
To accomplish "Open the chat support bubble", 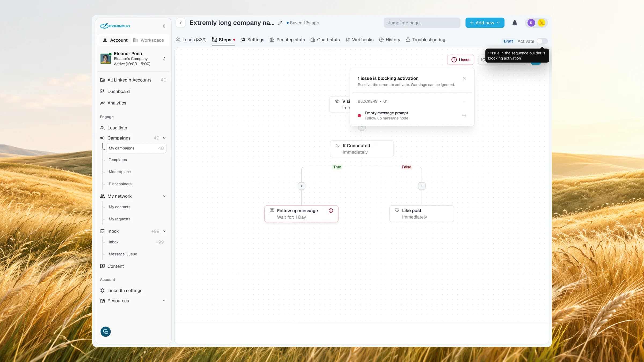I will [105, 332].
